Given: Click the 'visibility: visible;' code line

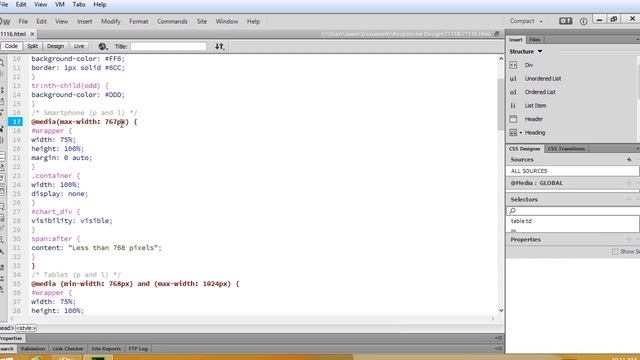Looking at the screenshot, I should [72, 221].
